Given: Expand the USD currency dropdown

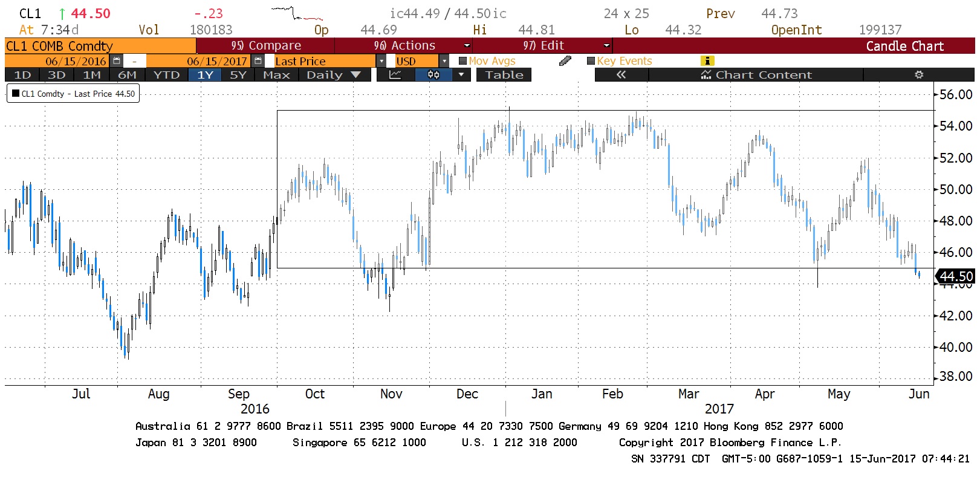Looking at the screenshot, I should 444,61.
